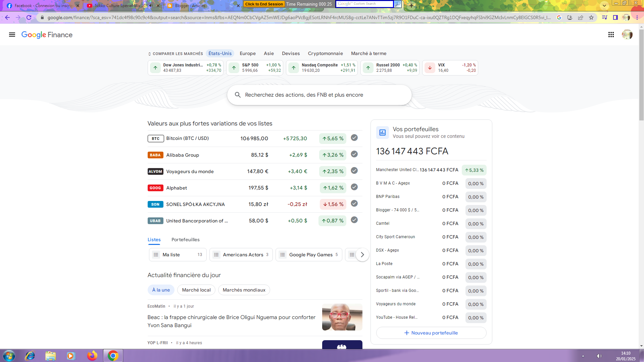This screenshot has height=362, width=644.
Task: Select the À la une news filter
Action: (161, 290)
